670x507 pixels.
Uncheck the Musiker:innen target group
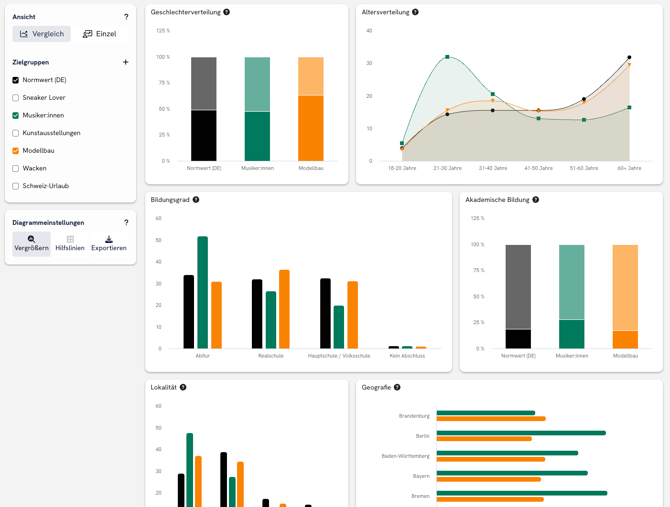tap(16, 115)
